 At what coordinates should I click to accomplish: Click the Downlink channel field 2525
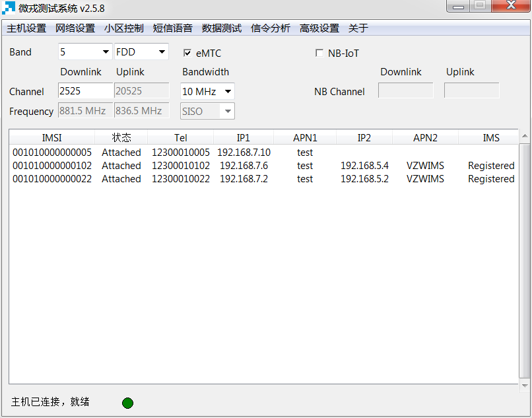[86, 91]
